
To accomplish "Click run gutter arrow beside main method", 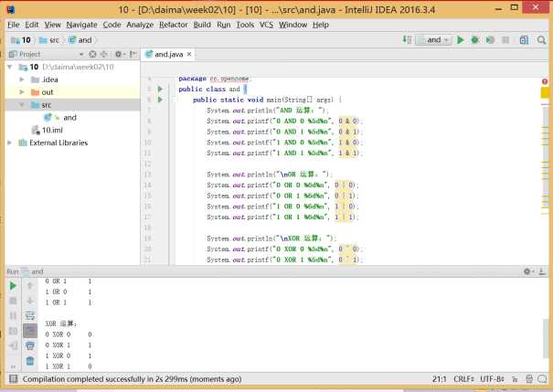I will tap(160, 100).
